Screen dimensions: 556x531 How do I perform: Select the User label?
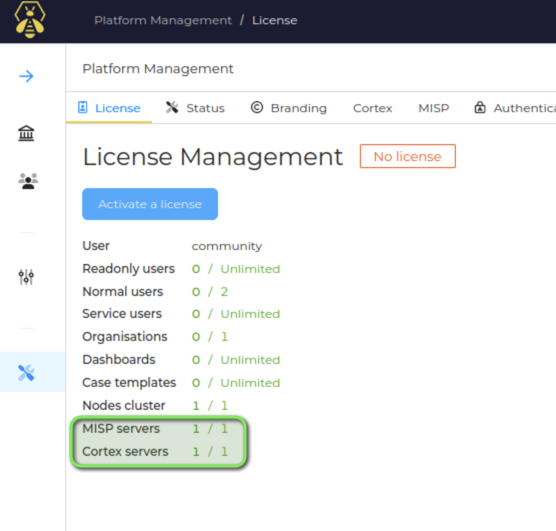96,245
